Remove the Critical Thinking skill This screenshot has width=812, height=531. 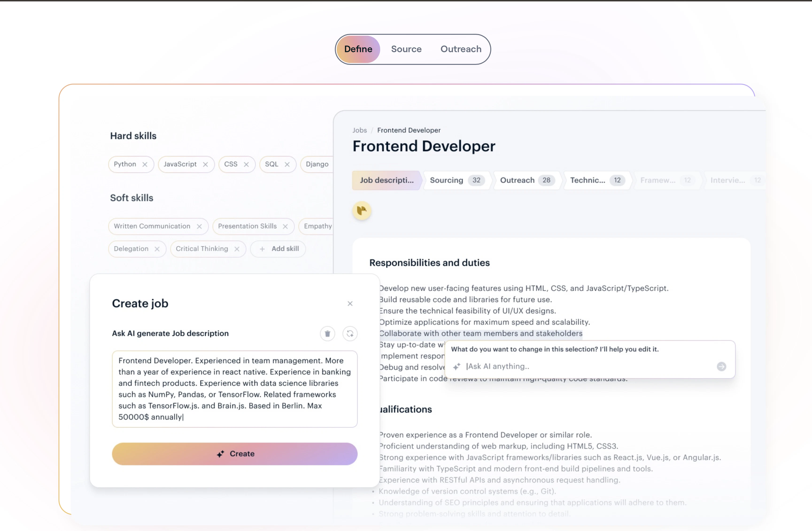click(237, 249)
